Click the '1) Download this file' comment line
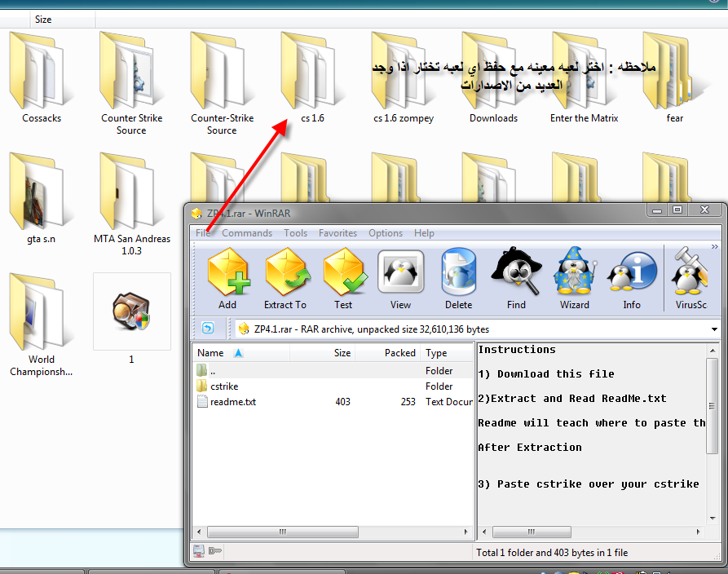Screen dimensions: 728x574 (x=546, y=374)
